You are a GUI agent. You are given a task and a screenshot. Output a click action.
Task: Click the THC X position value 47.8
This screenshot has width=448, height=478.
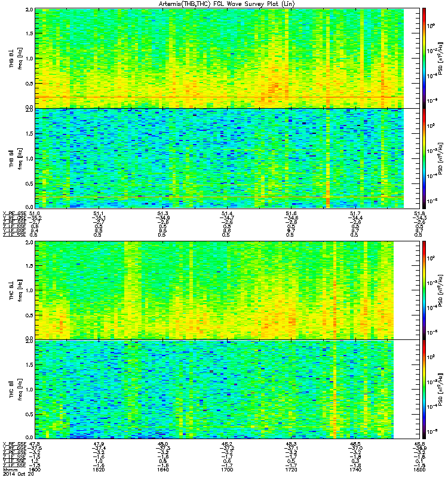34,444
